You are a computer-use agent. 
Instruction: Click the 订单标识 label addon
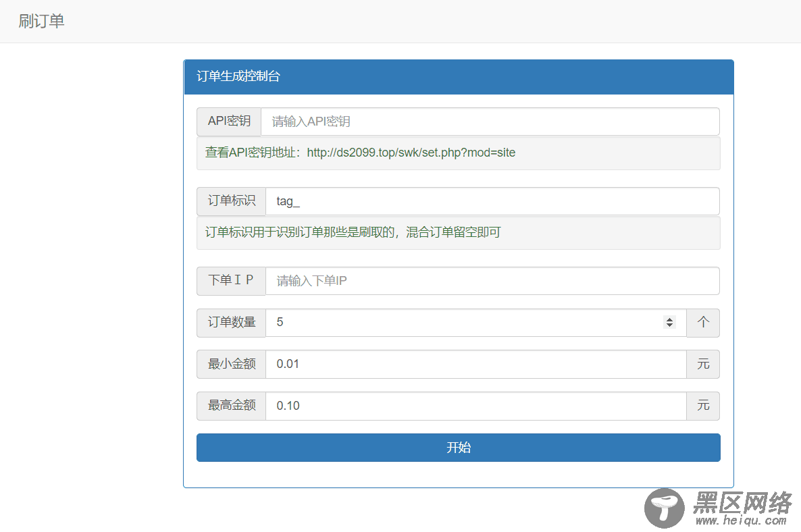pos(232,201)
